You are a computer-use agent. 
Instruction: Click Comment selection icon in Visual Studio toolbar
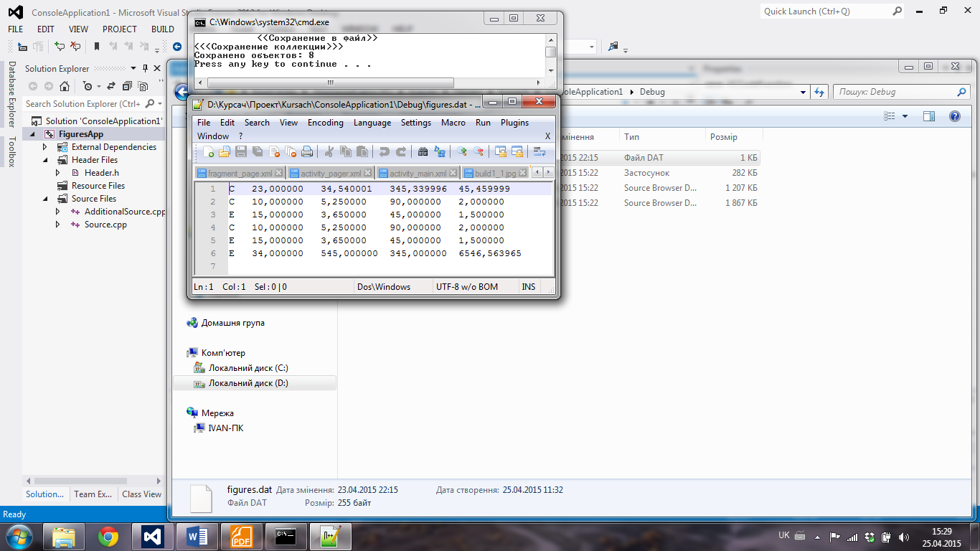(x=60, y=47)
